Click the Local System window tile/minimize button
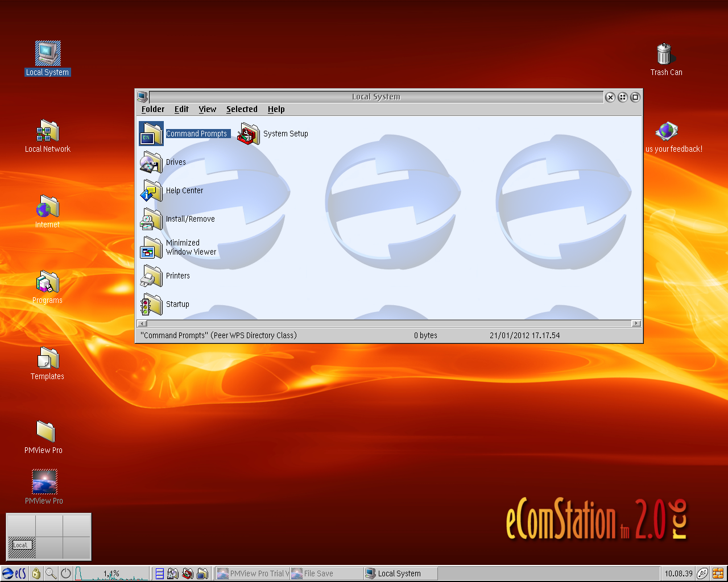The height and width of the screenshot is (582, 728). click(x=623, y=97)
